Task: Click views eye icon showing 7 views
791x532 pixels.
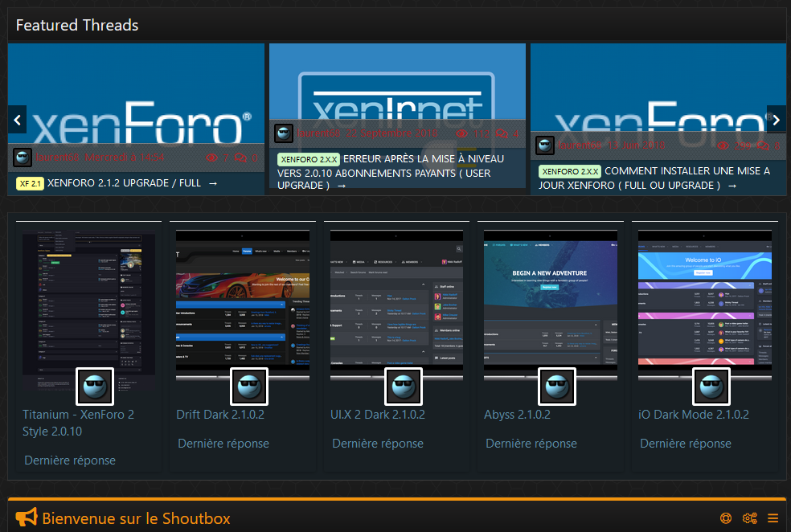Action: click(212, 158)
